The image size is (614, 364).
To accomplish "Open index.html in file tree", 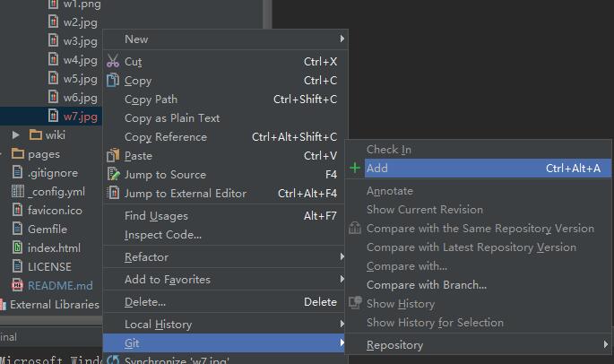I will pos(54,248).
